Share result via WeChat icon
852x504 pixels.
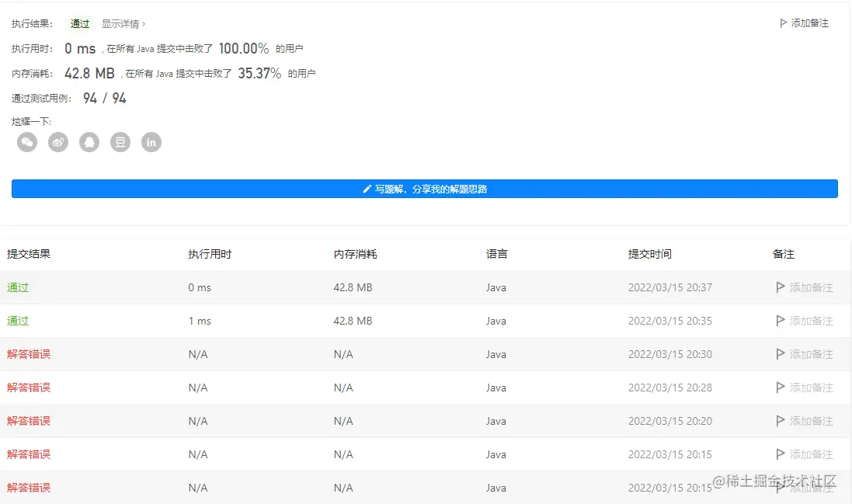point(27,142)
